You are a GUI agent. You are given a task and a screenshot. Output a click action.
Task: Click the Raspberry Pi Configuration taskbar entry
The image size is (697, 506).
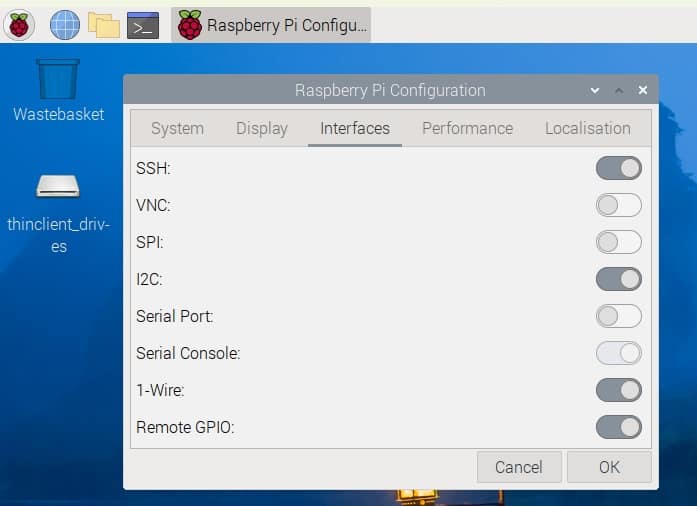(272, 24)
